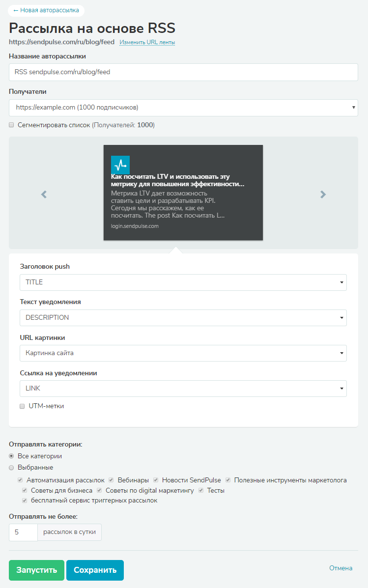Viewport: 368px width, 588px height.
Task: Expand Заголовок push dropdown
Action: click(x=183, y=282)
